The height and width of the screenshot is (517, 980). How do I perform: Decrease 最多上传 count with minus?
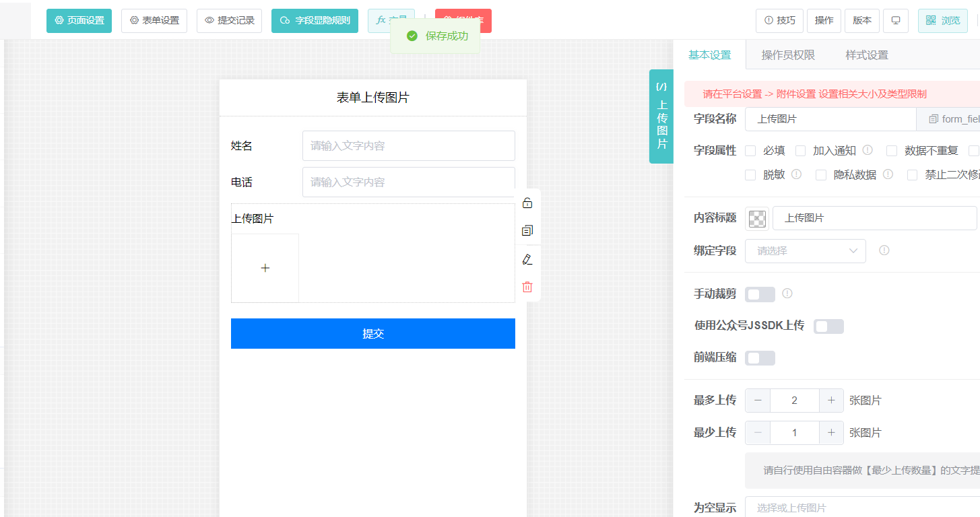click(x=758, y=401)
